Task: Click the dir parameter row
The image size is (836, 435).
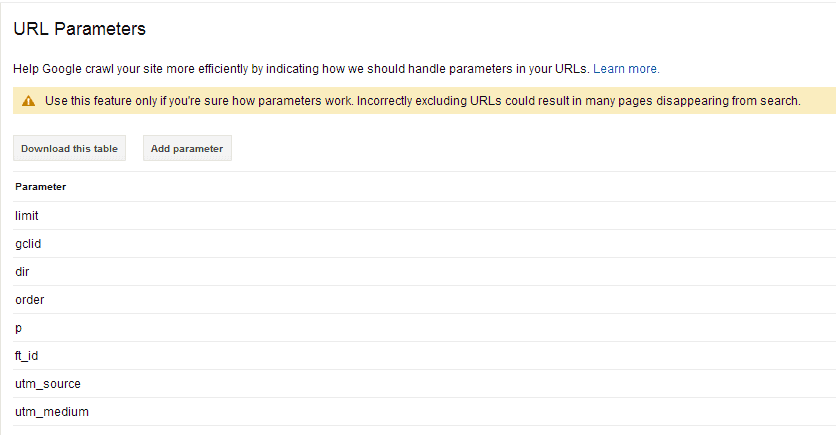Action: (424, 272)
